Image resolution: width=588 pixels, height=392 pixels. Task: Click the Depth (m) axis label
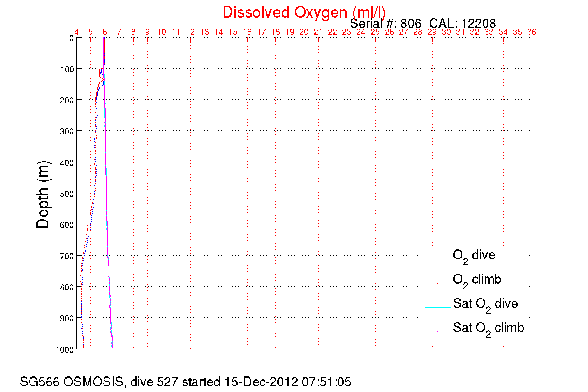pos(43,195)
